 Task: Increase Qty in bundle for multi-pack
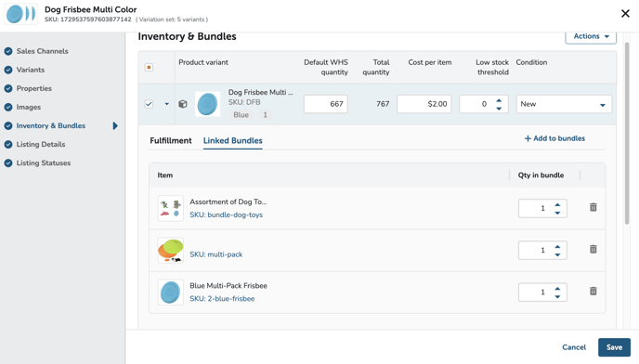557,247
